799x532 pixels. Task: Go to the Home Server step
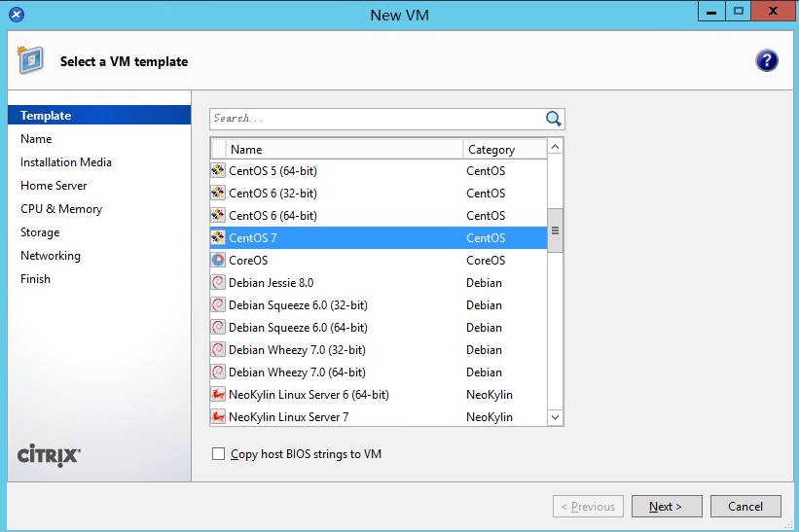pyautogui.click(x=54, y=186)
